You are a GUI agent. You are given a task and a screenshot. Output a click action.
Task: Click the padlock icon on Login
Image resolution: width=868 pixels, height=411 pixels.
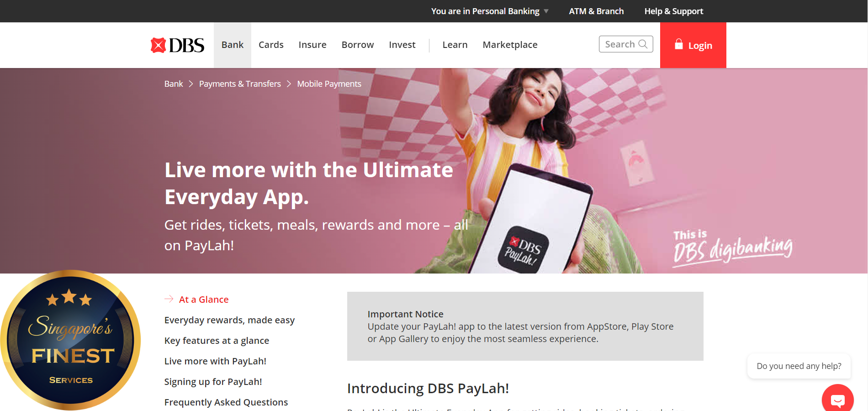click(x=679, y=44)
